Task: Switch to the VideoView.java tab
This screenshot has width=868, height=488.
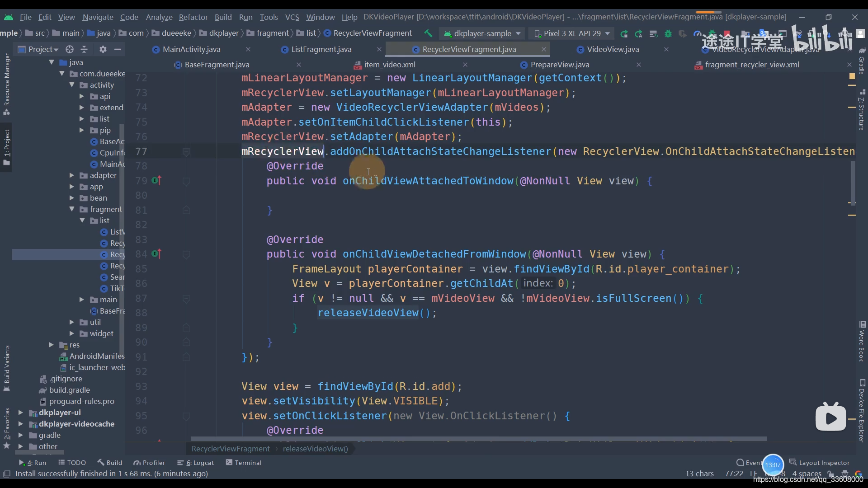Action: point(613,49)
